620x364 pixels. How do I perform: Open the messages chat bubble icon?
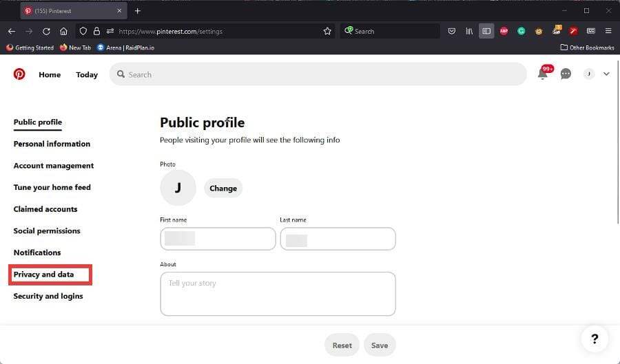point(566,74)
